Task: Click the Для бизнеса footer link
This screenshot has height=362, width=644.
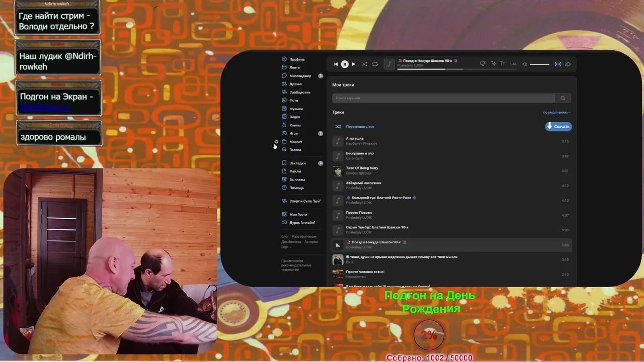Action: pyautogui.click(x=291, y=242)
